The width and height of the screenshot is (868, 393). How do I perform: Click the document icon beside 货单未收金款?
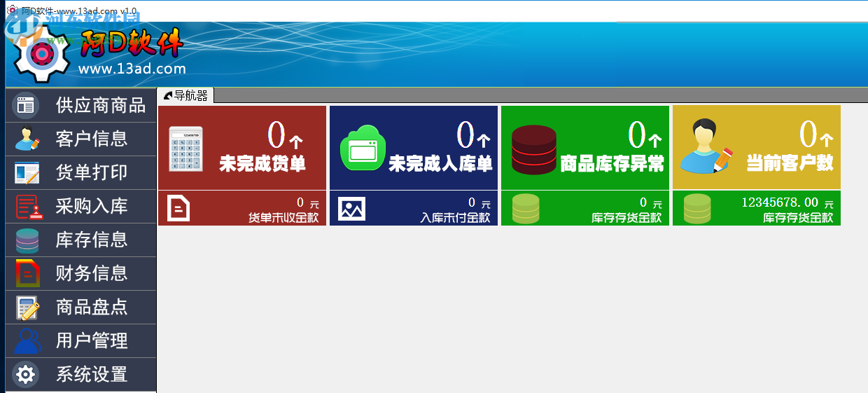[178, 208]
